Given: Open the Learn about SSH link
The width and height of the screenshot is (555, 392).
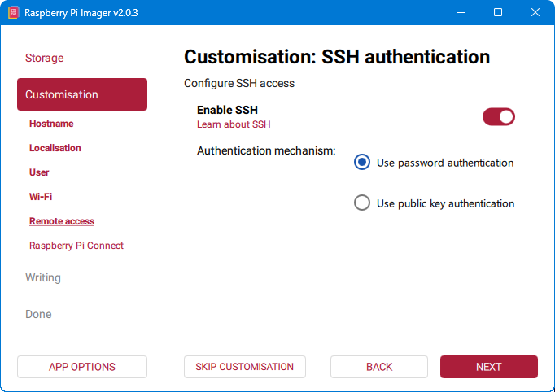Looking at the screenshot, I should point(234,124).
